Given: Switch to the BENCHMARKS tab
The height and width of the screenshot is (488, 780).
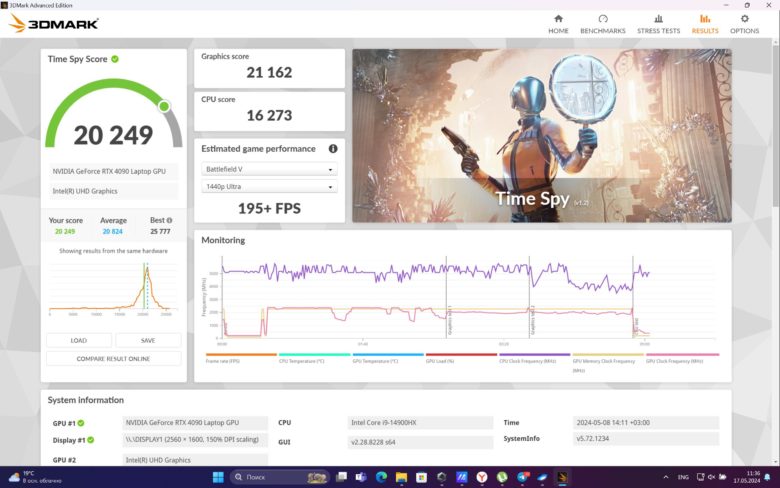Looking at the screenshot, I should point(603,24).
